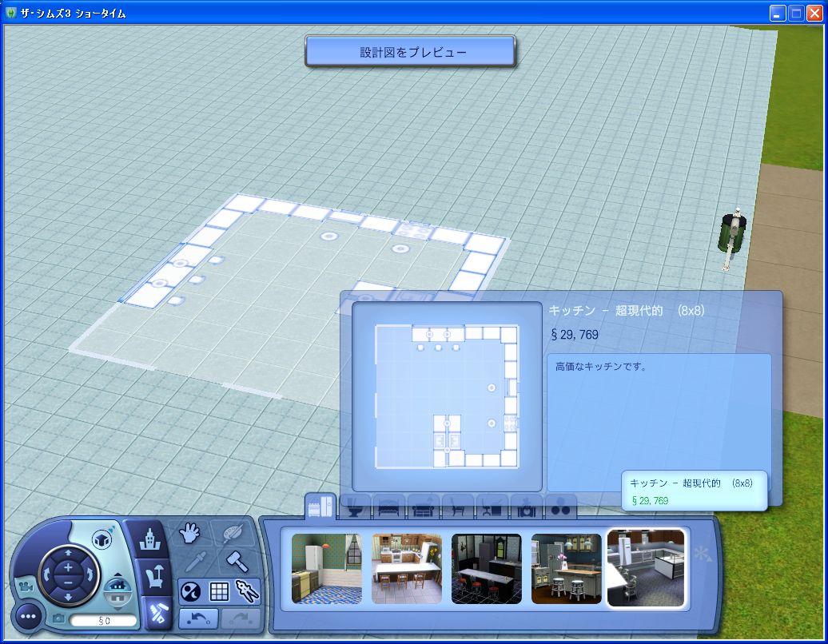828x644 pixels.
Task: Open the fireplace blueprint tab
Action: (526, 507)
